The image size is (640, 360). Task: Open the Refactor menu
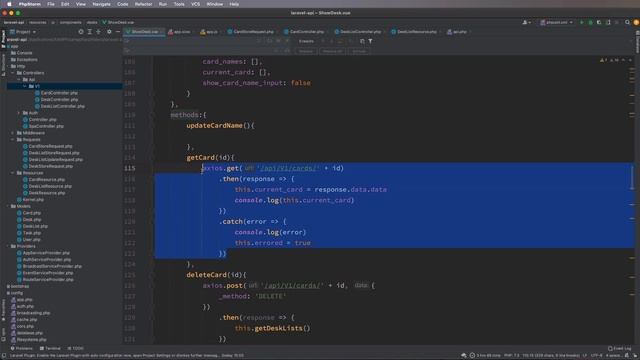[x=143, y=4]
